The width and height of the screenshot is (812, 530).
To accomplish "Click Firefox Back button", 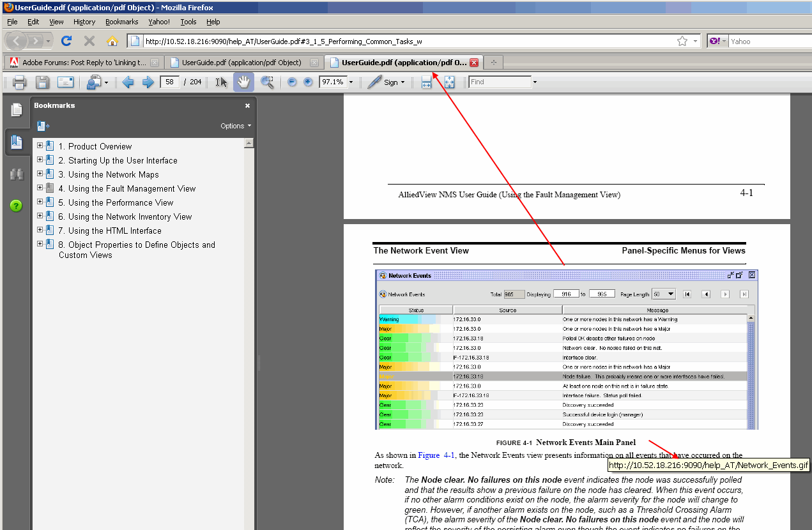I will point(17,41).
